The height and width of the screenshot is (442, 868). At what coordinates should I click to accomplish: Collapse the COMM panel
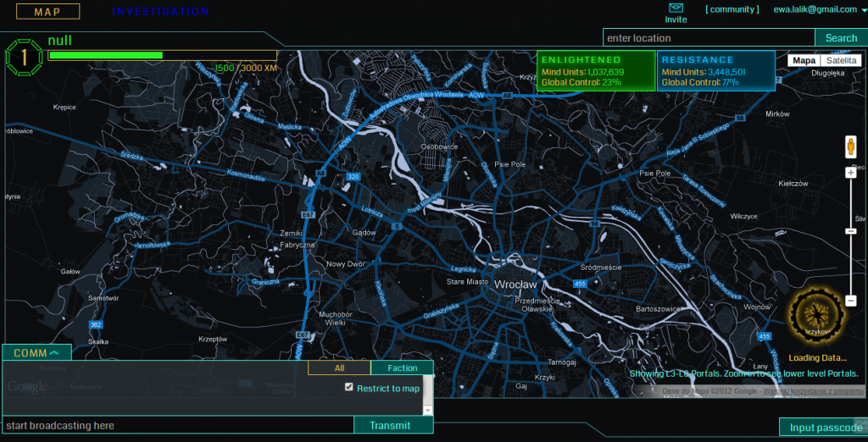point(36,353)
